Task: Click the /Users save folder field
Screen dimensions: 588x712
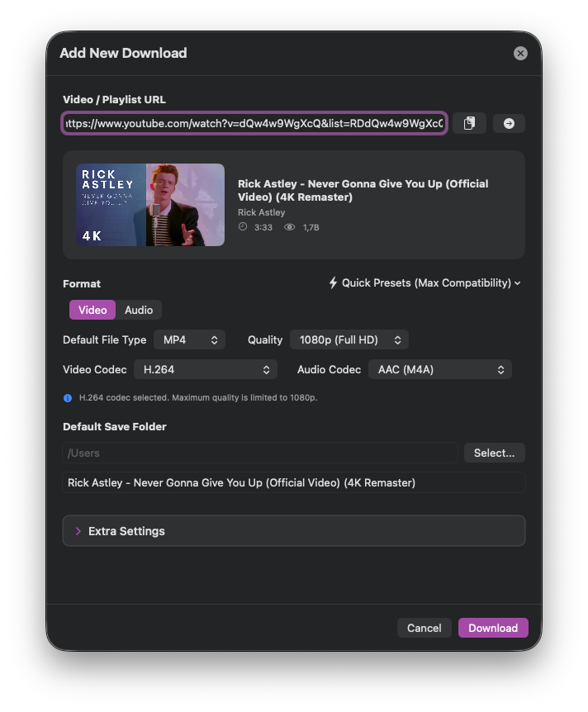Action: (x=260, y=453)
